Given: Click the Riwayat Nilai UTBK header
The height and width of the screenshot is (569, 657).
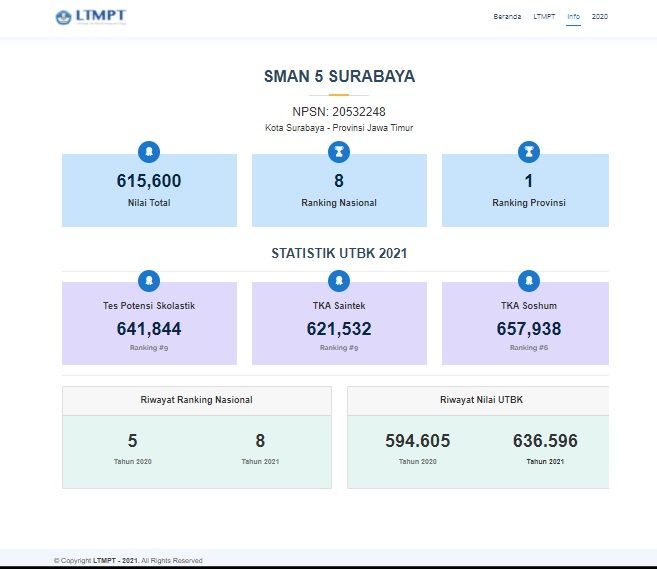Looking at the screenshot, I should point(481,400).
